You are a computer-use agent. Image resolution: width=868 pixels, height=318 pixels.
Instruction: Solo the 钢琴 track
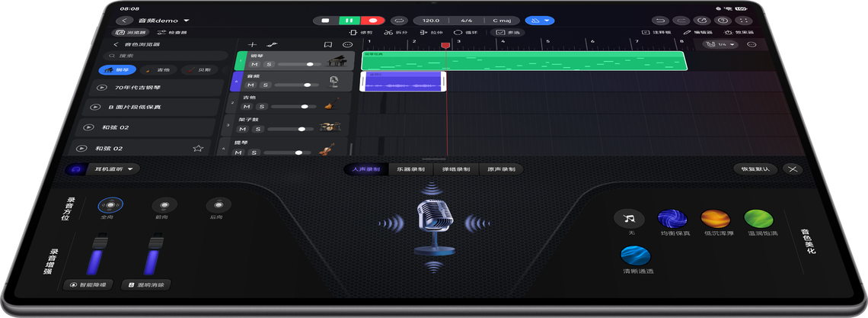[x=269, y=65]
